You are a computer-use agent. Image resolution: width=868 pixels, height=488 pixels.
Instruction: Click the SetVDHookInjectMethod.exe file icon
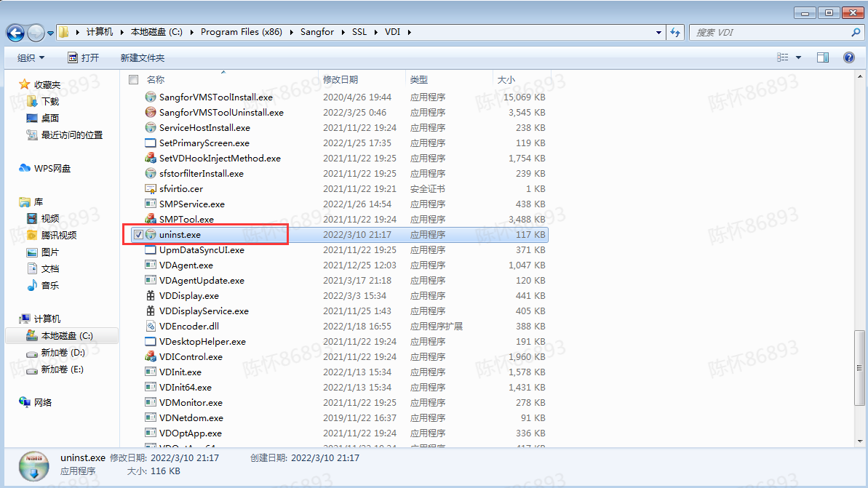click(151, 159)
